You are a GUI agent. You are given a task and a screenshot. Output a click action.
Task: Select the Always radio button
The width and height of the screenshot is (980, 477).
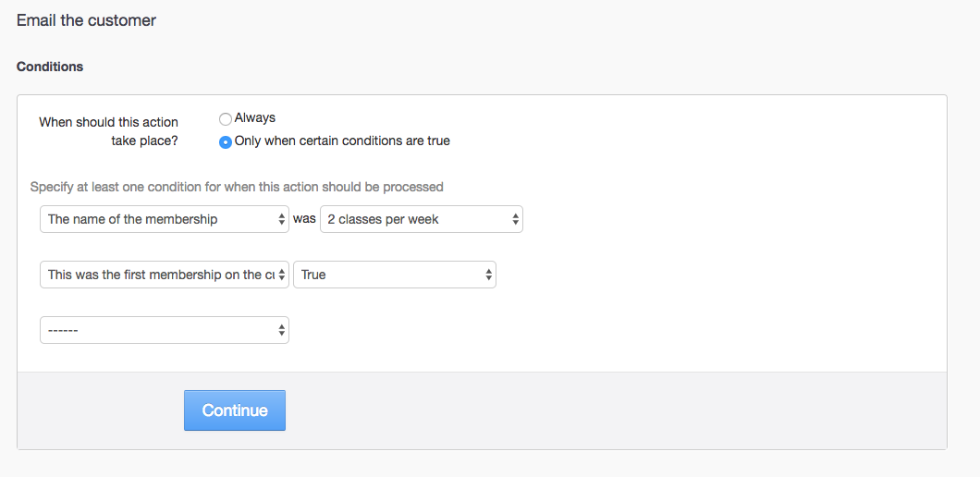click(x=226, y=118)
